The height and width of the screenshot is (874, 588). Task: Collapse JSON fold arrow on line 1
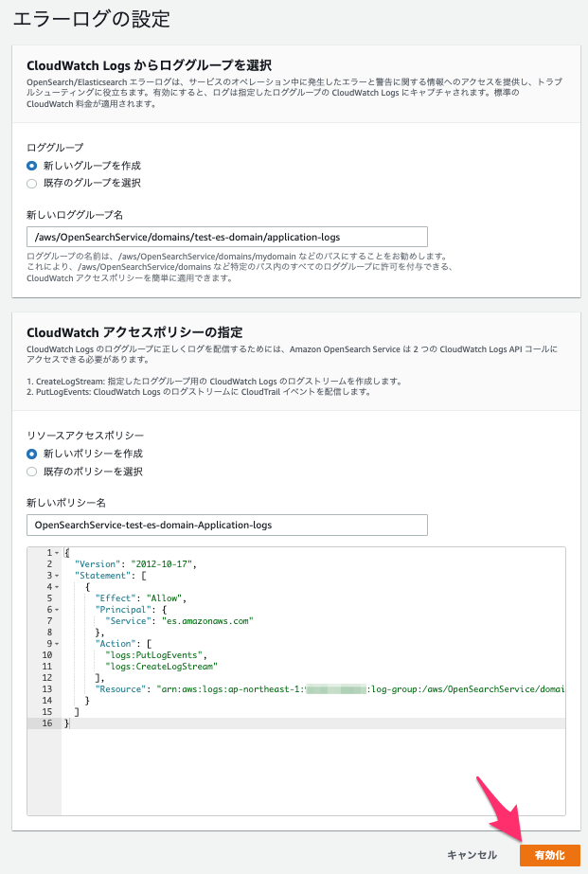point(57,553)
